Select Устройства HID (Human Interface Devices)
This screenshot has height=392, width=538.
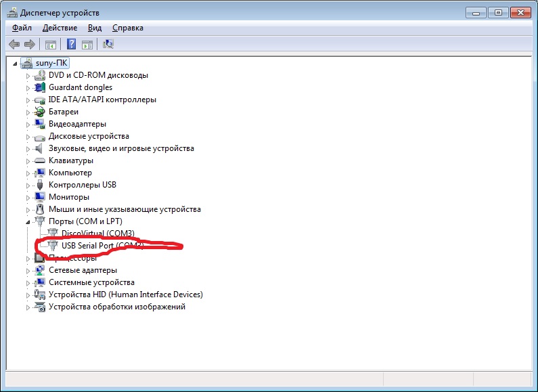pyautogui.click(x=125, y=295)
